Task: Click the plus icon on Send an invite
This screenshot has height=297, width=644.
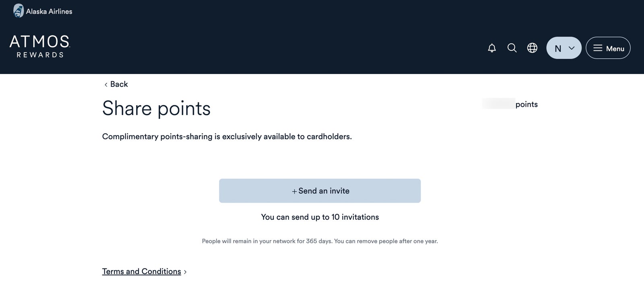Action: coord(294,191)
